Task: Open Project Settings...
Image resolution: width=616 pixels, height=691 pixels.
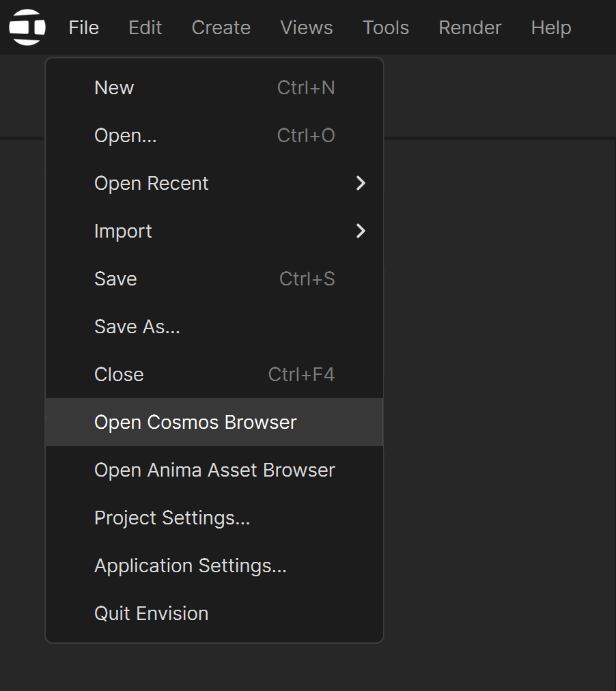Action: point(214,518)
